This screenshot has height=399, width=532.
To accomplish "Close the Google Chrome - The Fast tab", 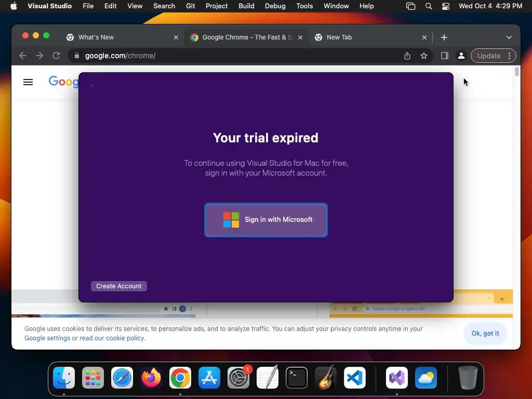I will tap(300, 37).
